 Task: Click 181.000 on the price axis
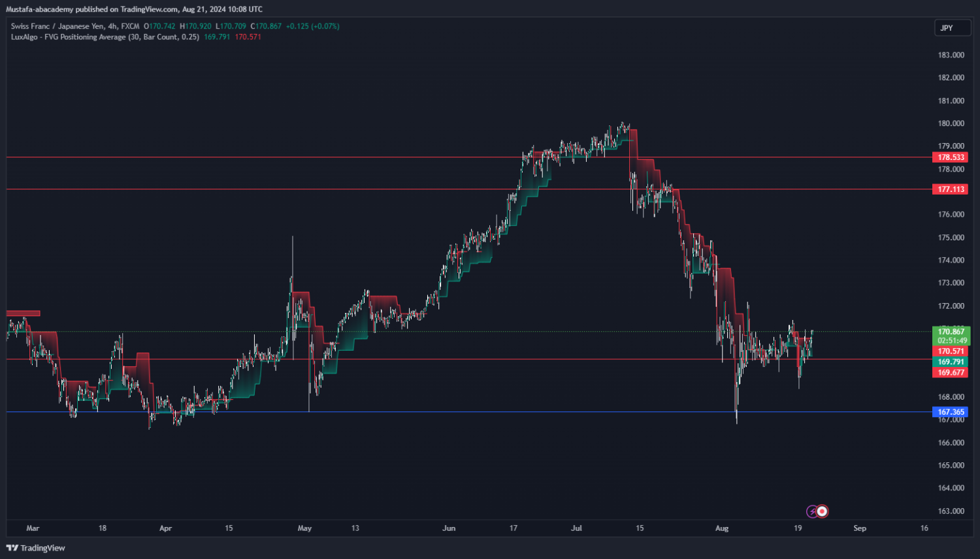pos(951,101)
